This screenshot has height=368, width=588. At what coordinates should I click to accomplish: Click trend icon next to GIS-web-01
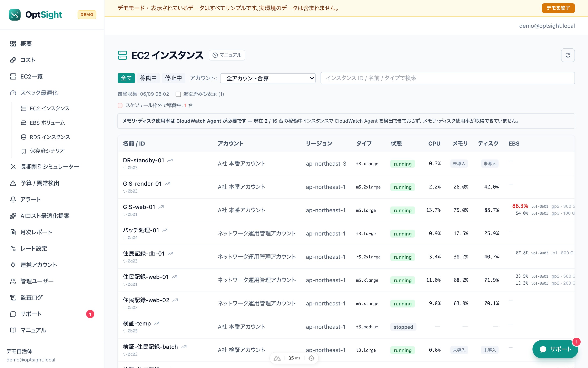pos(161,207)
